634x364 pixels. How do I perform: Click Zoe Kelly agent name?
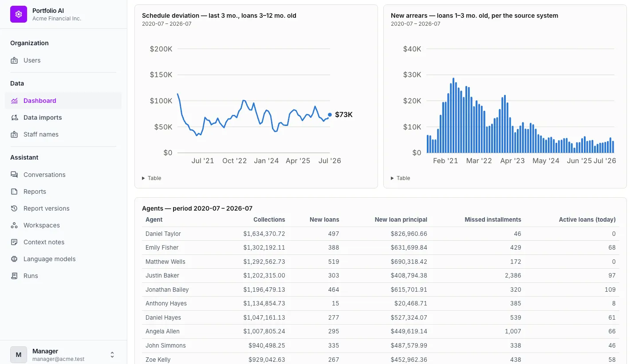pyautogui.click(x=158, y=360)
